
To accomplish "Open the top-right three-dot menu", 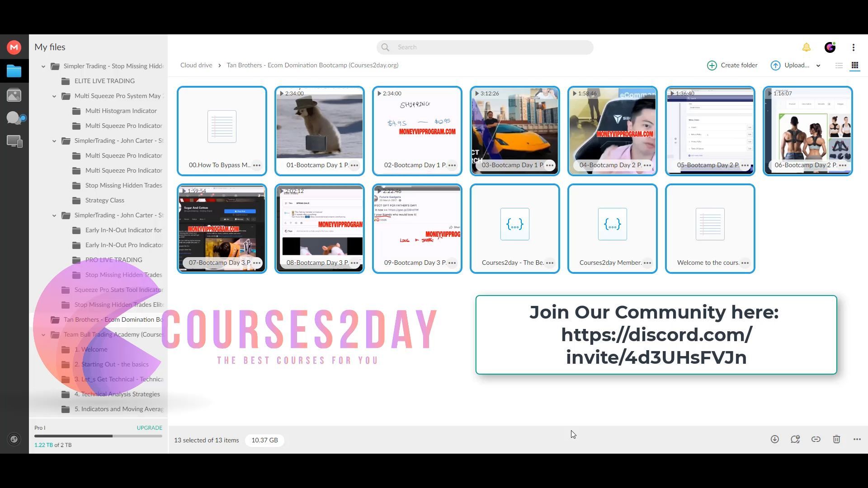I will [x=854, y=47].
